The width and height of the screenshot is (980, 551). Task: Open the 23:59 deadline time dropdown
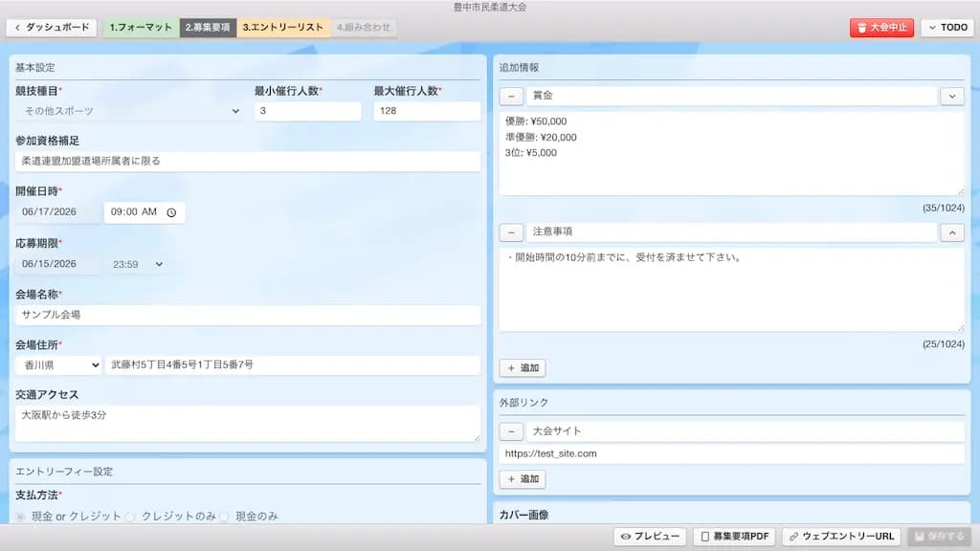[x=138, y=264]
